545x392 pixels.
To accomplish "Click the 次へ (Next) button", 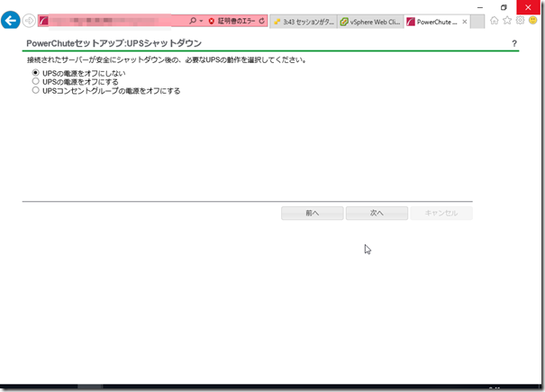I will click(x=377, y=213).
